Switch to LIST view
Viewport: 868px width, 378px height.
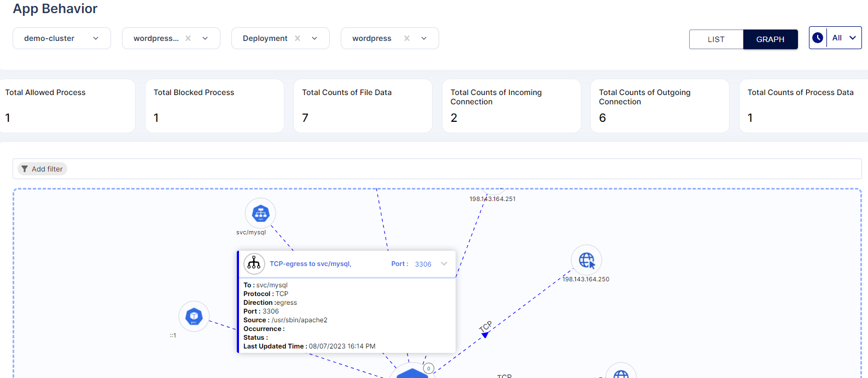(716, 39)
